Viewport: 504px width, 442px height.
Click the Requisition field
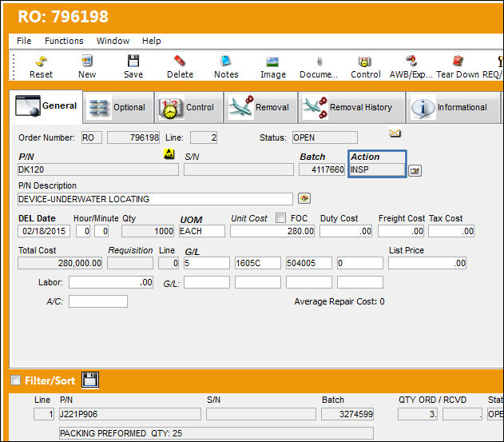130,263
